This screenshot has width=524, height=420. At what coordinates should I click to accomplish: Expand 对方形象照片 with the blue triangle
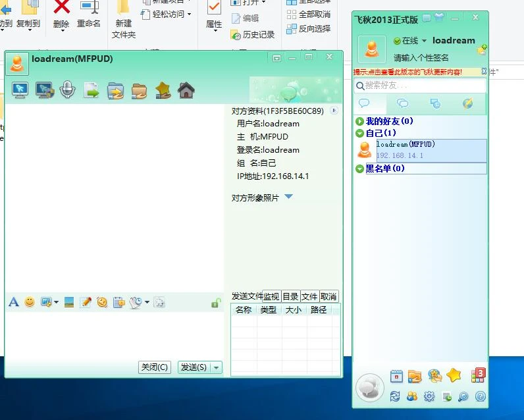pyautogui.click(x=289, y=196)
